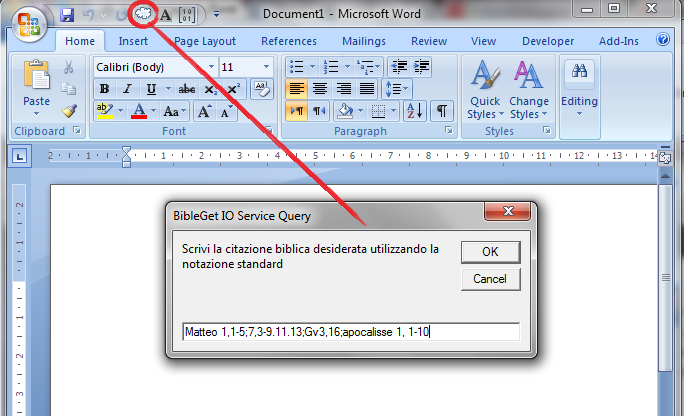The width and height of the screenshot is (684, 416).
Task: Select the Format Painter brush
Action: (69, 111)
